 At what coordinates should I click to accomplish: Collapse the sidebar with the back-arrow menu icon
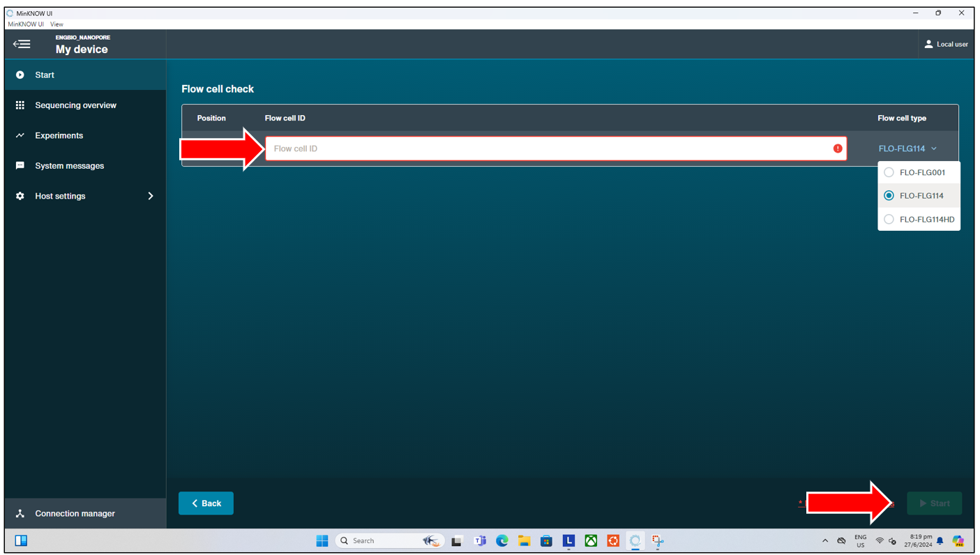pyautogui.click(x=22, y=44)
